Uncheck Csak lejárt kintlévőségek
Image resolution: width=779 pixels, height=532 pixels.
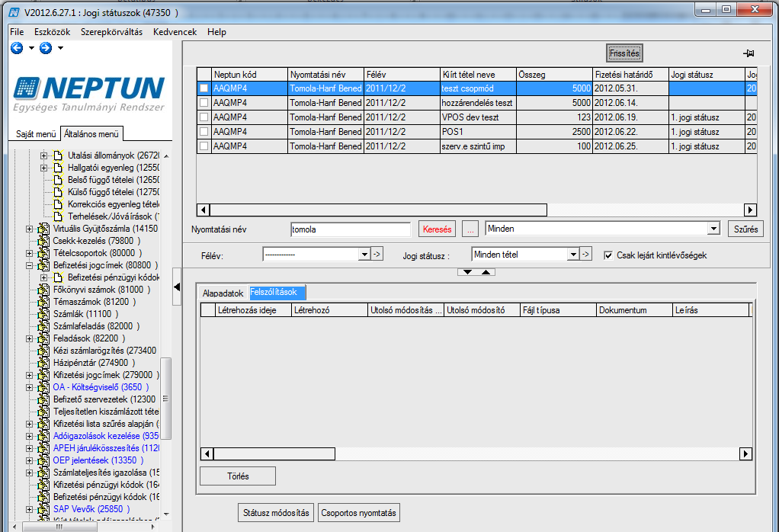(608, 255)
